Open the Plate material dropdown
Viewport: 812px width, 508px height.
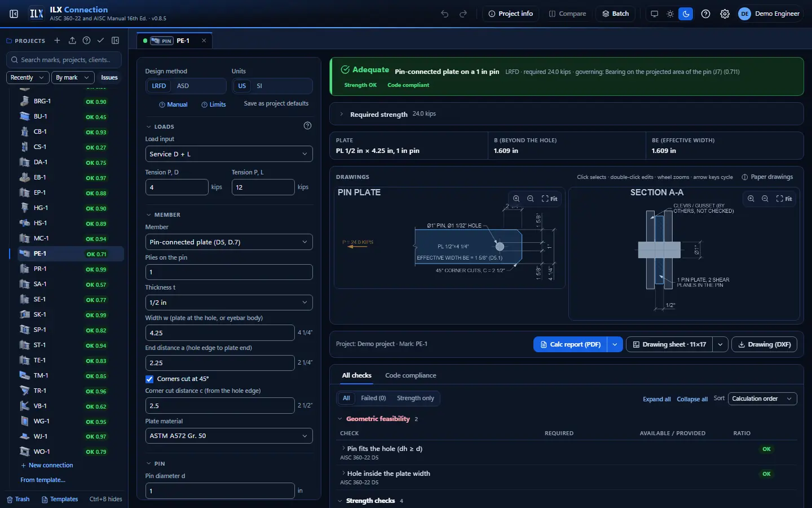[x=229, y=436]
